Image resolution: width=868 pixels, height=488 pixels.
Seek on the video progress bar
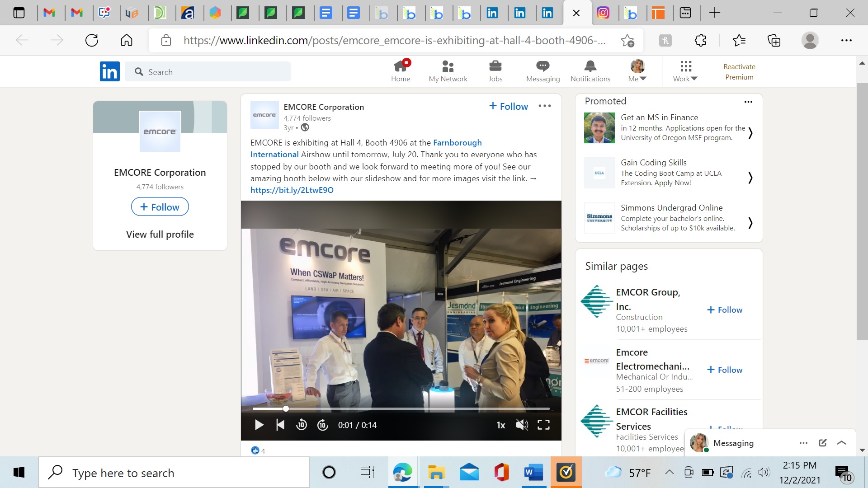pyautogui.click(x=401, y=408)
